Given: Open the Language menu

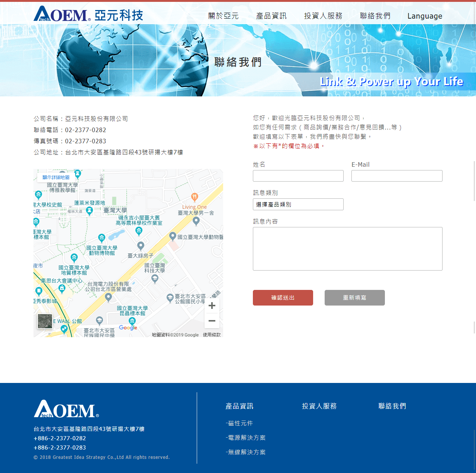Looking at the screenshot, I should tap(425, 16).
